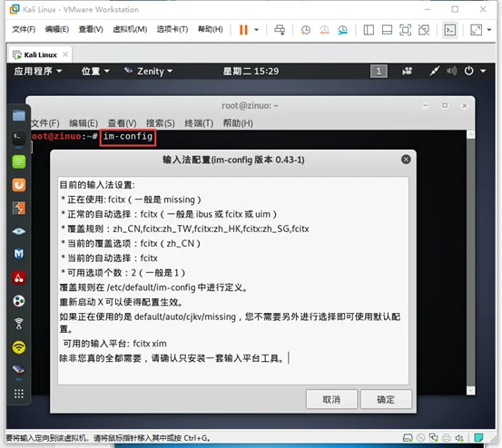Open snapshot manager toolbar icon

click(x=342, y=30)
